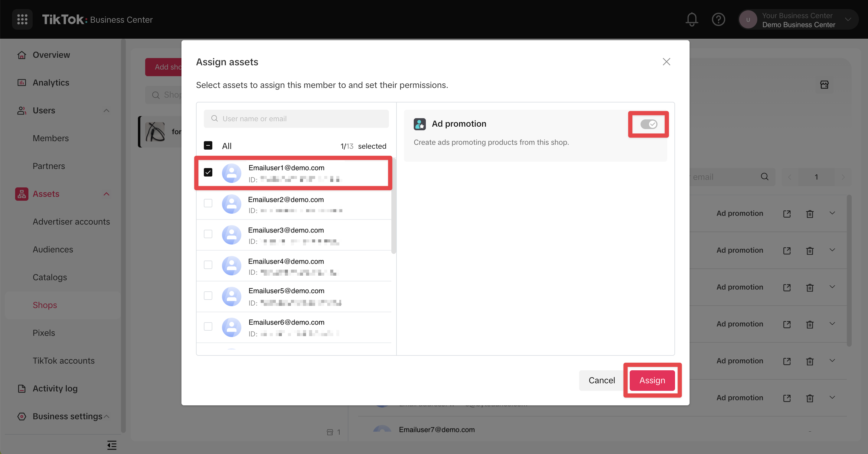Check the Emailuser2@demo.com checkbox

(208, 203)
